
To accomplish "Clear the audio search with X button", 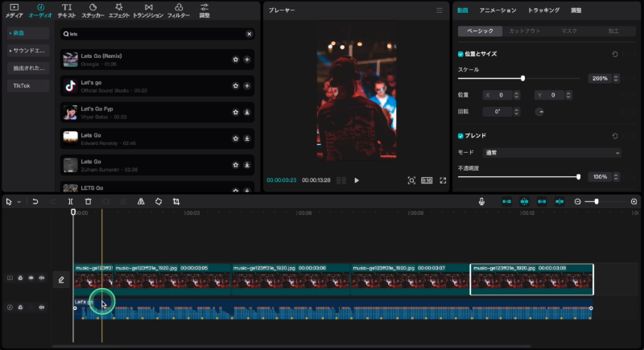I will click(x=249, y=34).
